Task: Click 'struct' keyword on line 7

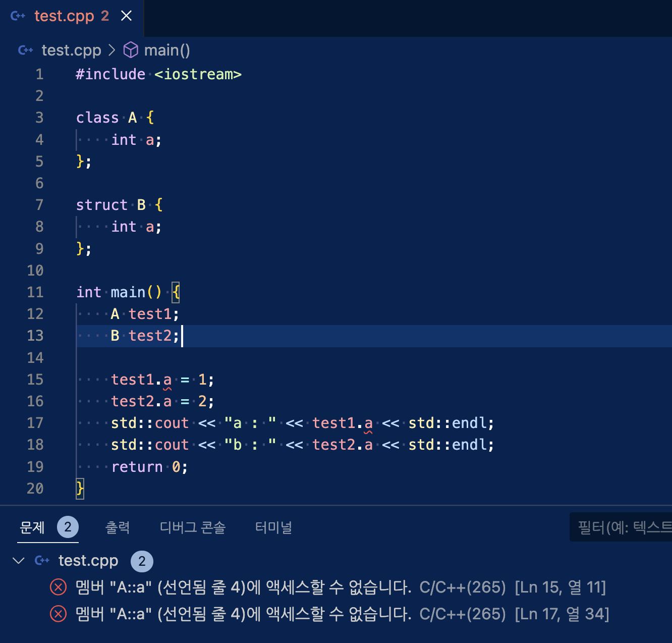Action: (x=102, y=205)
